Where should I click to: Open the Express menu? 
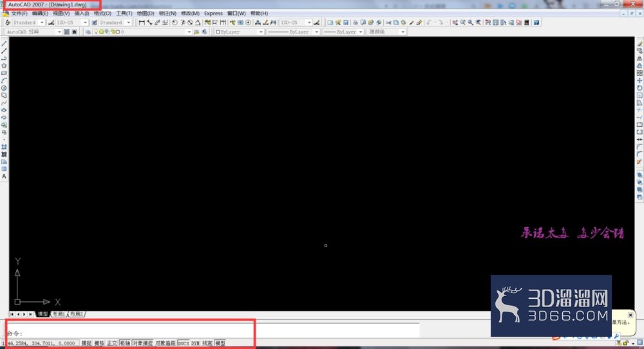[x=214, y=14]
